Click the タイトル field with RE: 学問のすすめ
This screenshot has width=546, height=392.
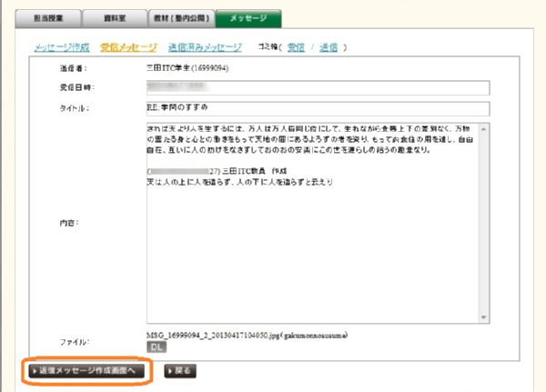tap(317, 107)
